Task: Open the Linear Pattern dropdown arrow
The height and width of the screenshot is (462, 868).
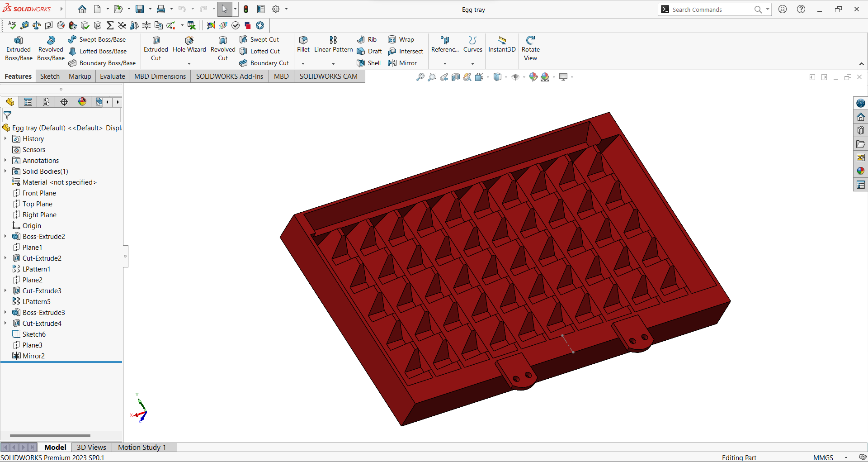Action: (333, 64)
